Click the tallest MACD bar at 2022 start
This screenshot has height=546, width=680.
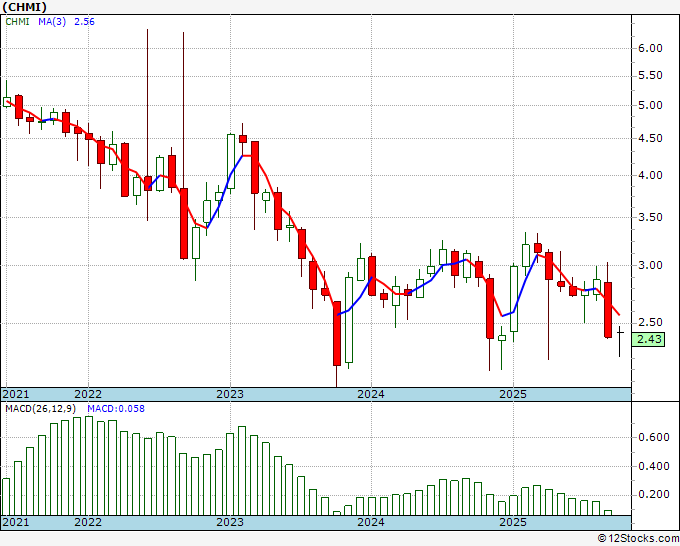(x=89, y=466)
